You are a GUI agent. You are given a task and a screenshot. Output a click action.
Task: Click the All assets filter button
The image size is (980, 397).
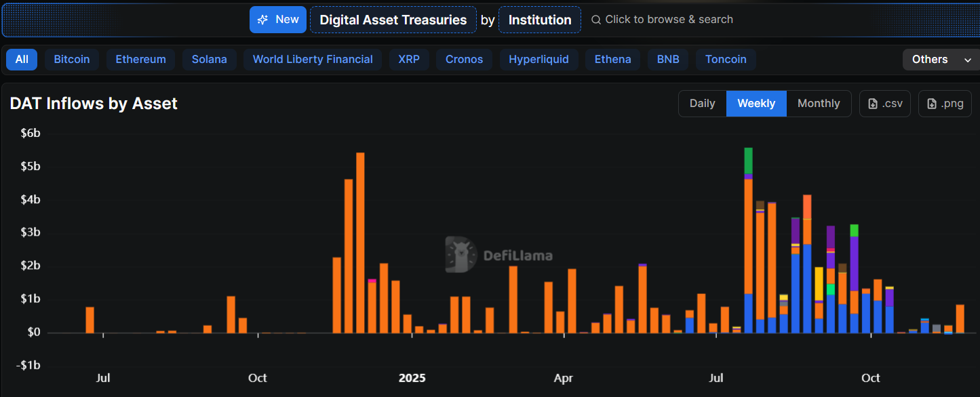(21, 60)
